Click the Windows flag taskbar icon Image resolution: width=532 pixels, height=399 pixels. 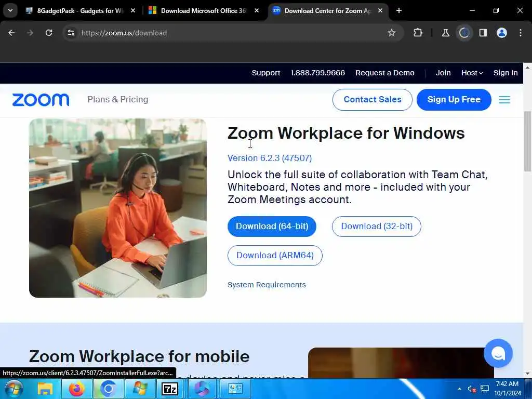point(140,389)
